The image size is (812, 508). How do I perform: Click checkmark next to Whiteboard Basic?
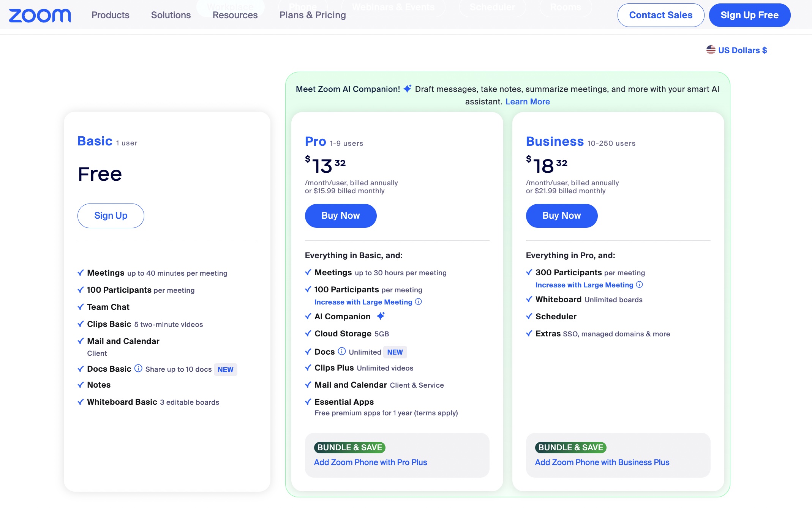click(x=81, y=402)
